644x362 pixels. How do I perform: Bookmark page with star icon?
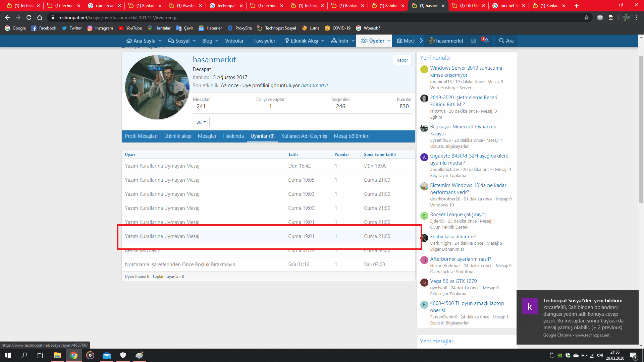(586, 17)
